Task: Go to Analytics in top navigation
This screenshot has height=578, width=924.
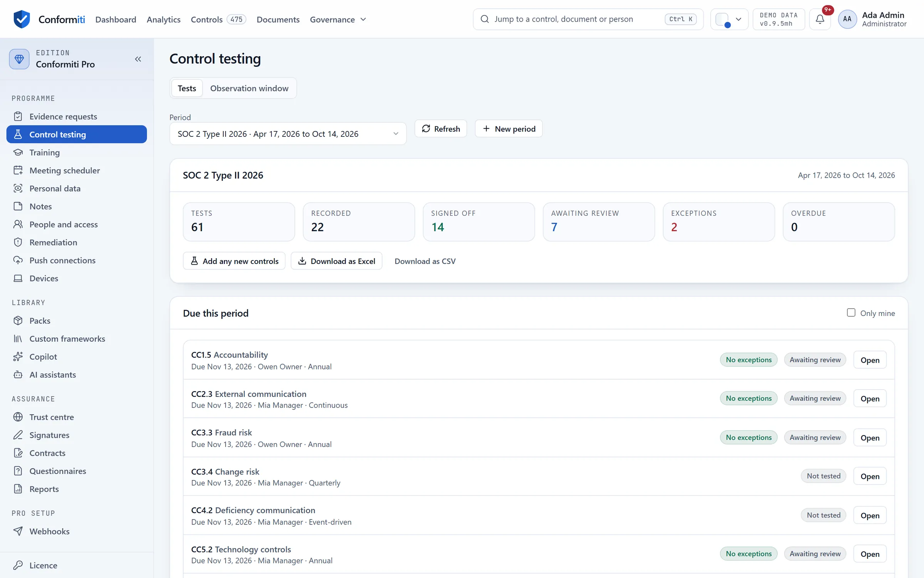Action: pyautogui.click(x=163, y=19)
